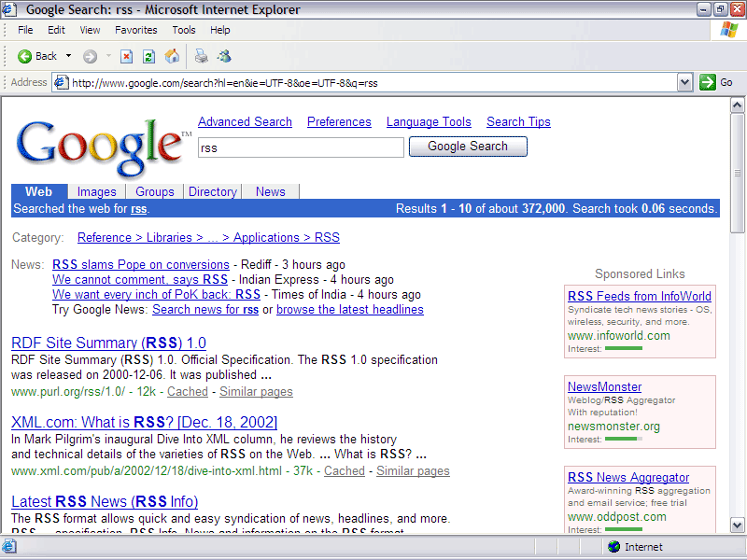Image resolution: width=747 pixels, height=560 pixels.
Task: Switch to the Images search tab
Action: pos(97,191)
